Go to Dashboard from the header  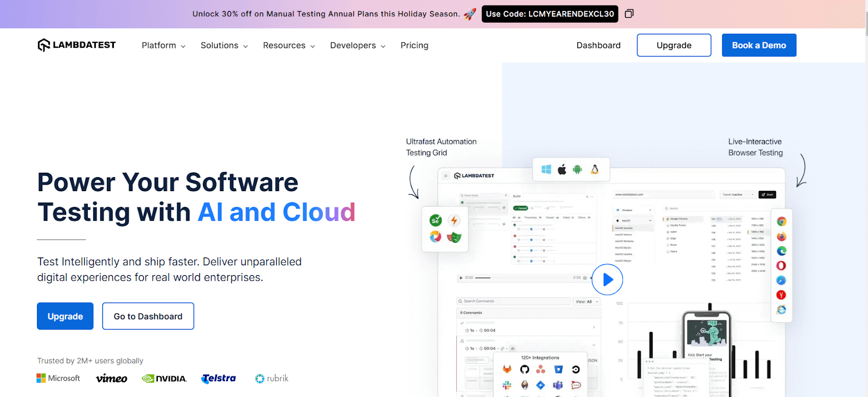coord(598,46)
